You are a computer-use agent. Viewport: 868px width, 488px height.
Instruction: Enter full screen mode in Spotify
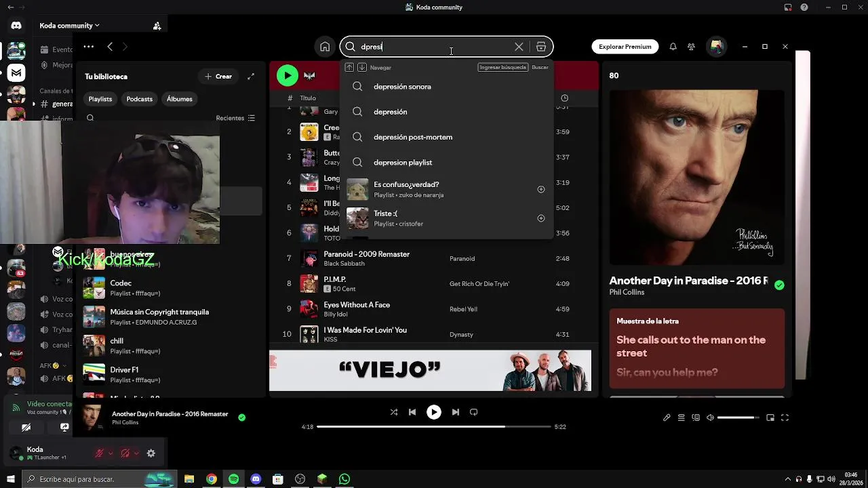(x=785, y=418)
